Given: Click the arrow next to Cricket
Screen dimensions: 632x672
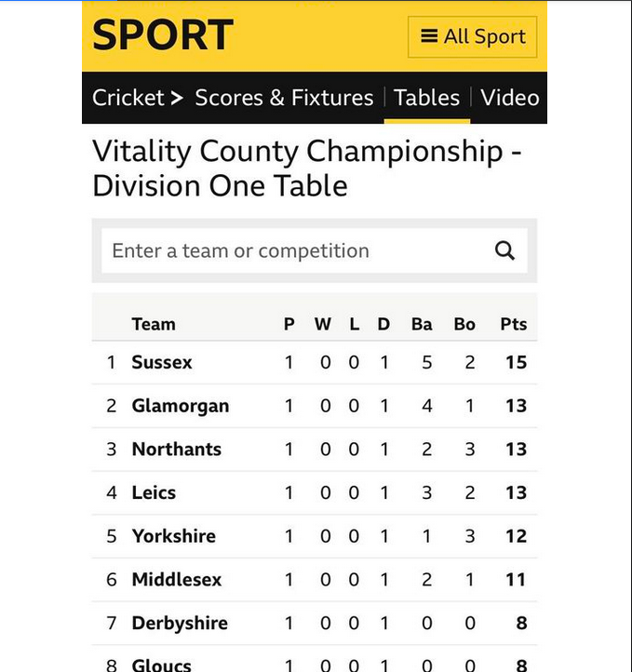Looking at the screenshot, I should 177,98.
